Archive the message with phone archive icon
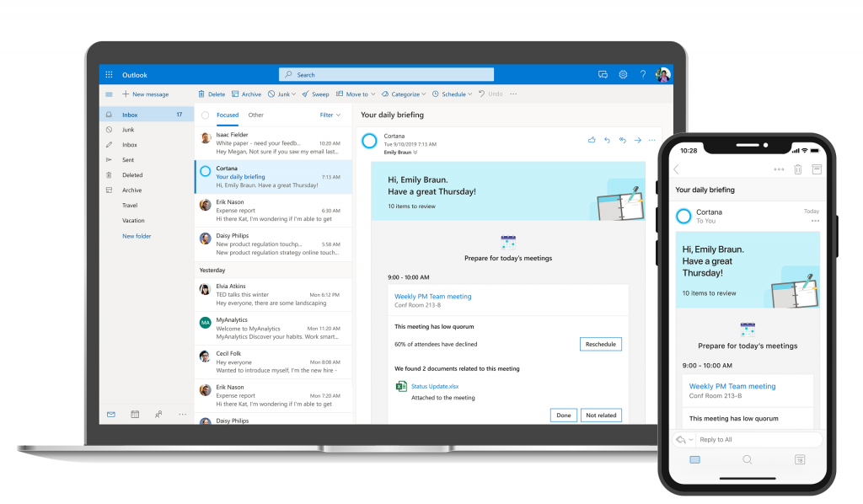This screenshot has width=863, height=504. [x=817, y=169]
